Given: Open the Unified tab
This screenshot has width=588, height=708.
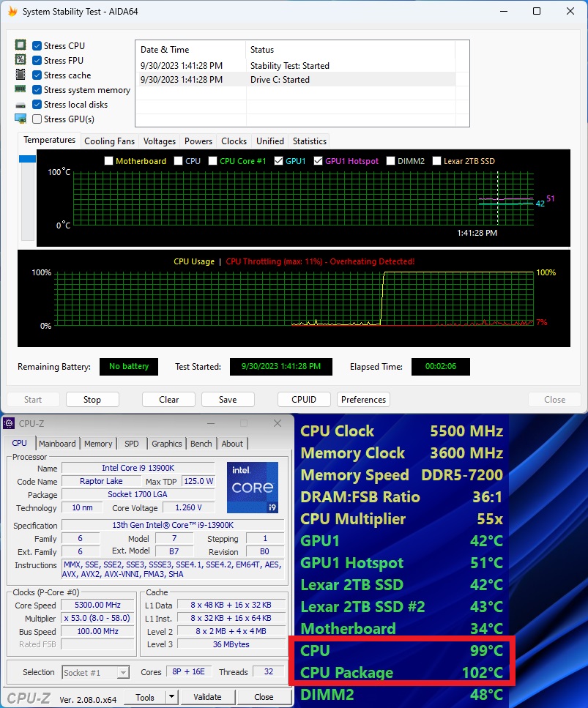Looking at the screenshot, I should pyautogui.click(x=270, y=141).
